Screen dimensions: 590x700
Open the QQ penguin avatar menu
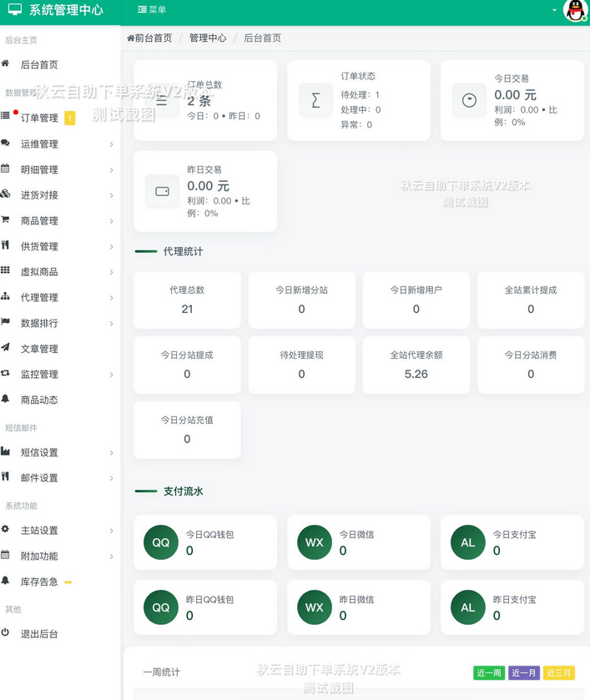(575, 10)
